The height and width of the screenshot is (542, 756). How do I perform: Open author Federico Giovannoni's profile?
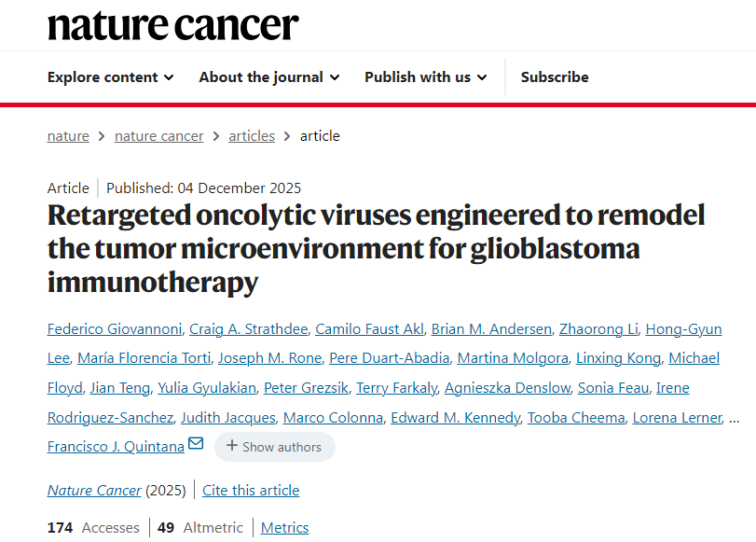tap(114, 329)
